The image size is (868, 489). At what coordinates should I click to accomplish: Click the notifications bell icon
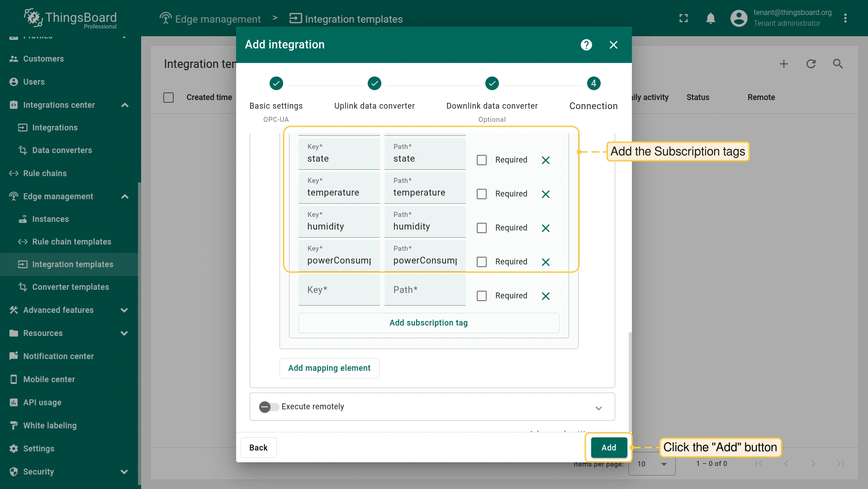[711, 18]
